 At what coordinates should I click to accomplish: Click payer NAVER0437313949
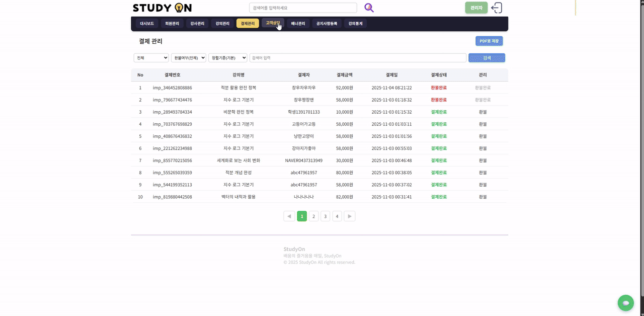tap(304, 160)
